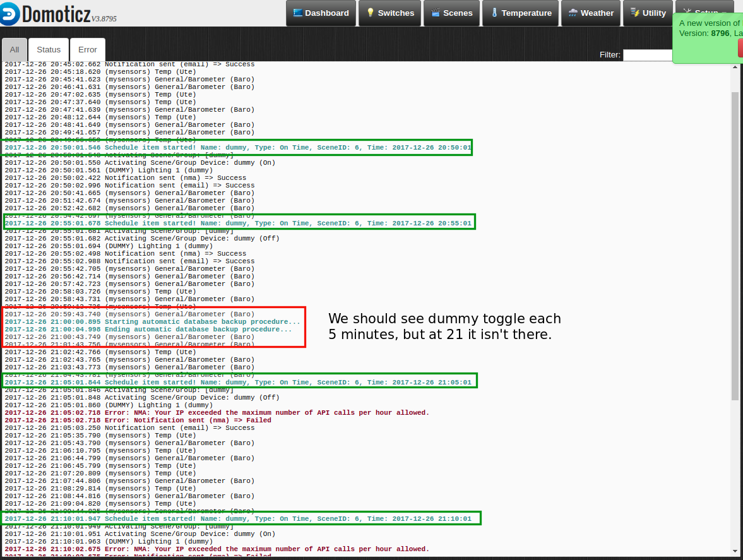Click the log's vertical scrollbar thumb
743x560 pixels.
(734, 245)
